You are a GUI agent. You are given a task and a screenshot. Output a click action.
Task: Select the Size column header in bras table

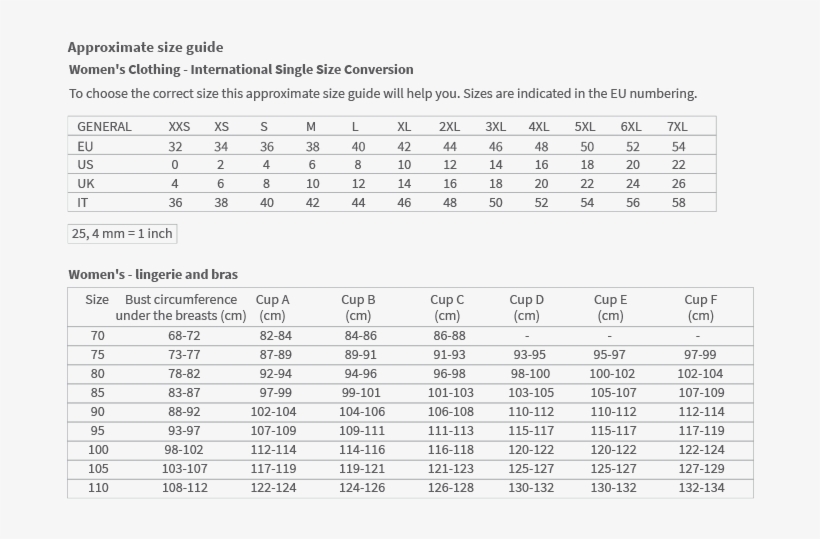(97, 300)
